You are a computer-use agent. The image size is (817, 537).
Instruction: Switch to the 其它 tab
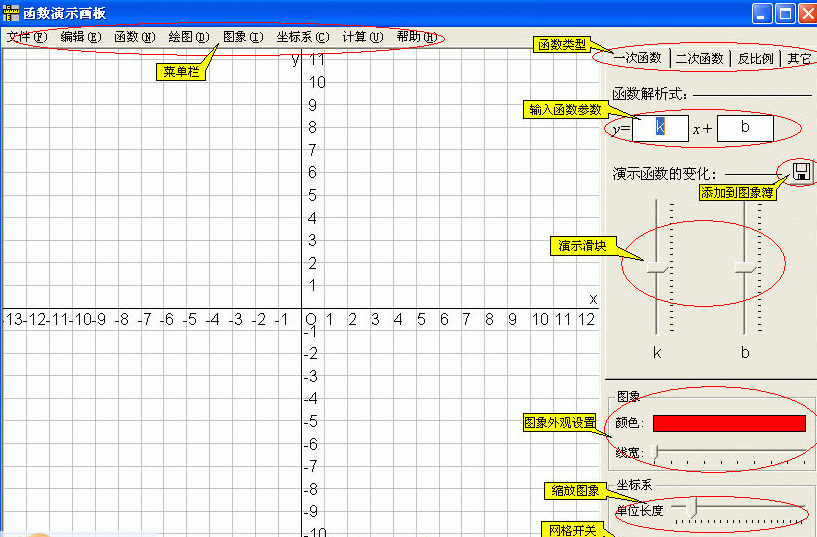tap(799, 58)
